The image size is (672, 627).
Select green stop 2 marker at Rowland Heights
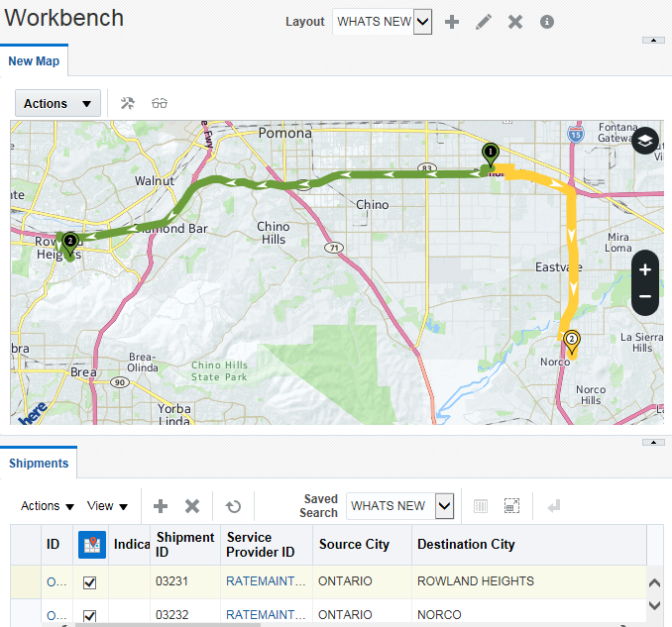(69, 244)
